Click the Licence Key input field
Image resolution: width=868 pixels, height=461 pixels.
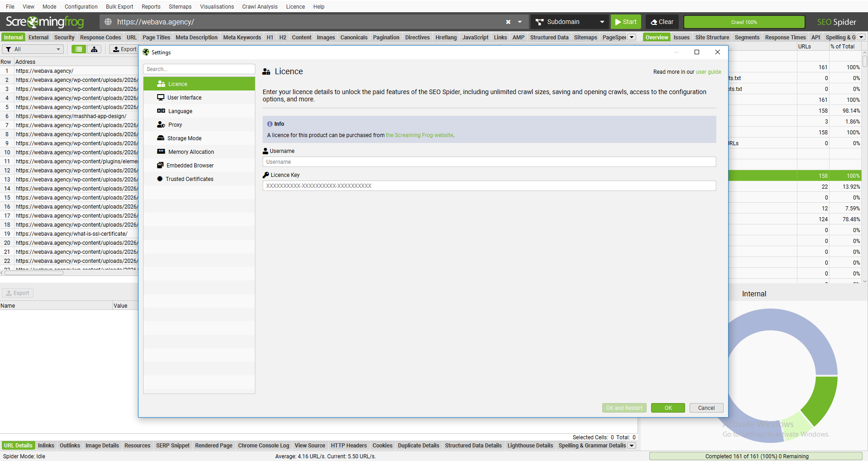tap(489, 186)
